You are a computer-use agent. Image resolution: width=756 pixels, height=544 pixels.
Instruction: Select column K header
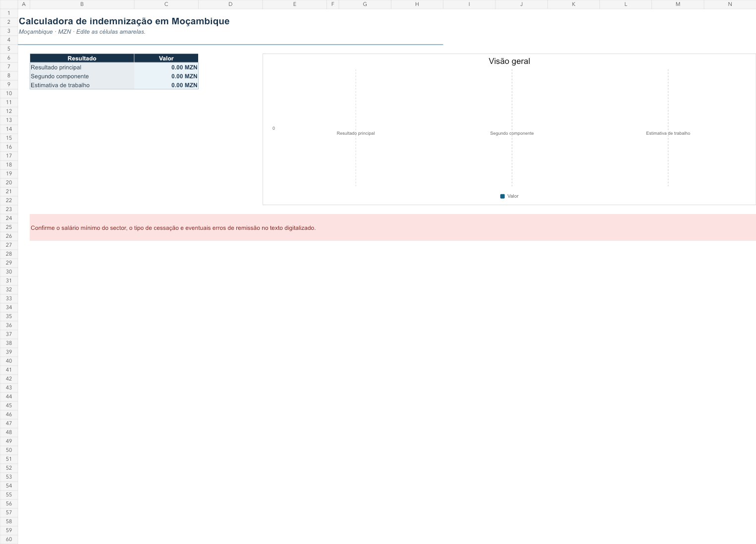click(x=574, y=4)
